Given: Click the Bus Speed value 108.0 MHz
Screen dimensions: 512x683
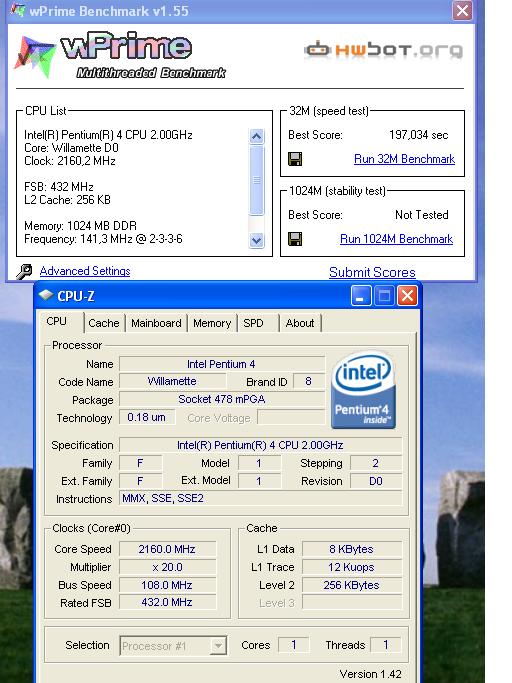Looking at the screenshot, I should (x=167, y=585).
